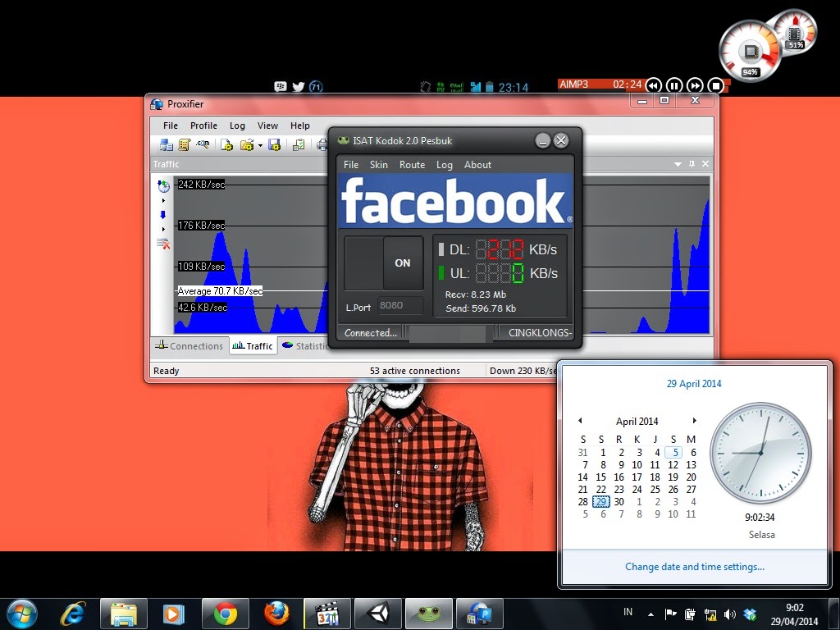The height and width of the screenshot is (630, 840).
Task: Click the L.Port 8080 field
Action: click(x=400, y=305)
